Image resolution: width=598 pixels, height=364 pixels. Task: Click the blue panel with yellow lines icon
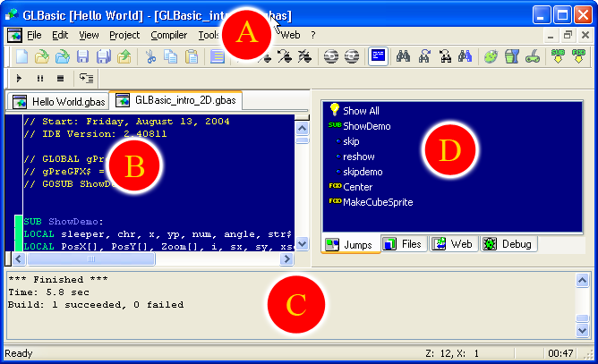pyautogui.click(x=217, y=57)
